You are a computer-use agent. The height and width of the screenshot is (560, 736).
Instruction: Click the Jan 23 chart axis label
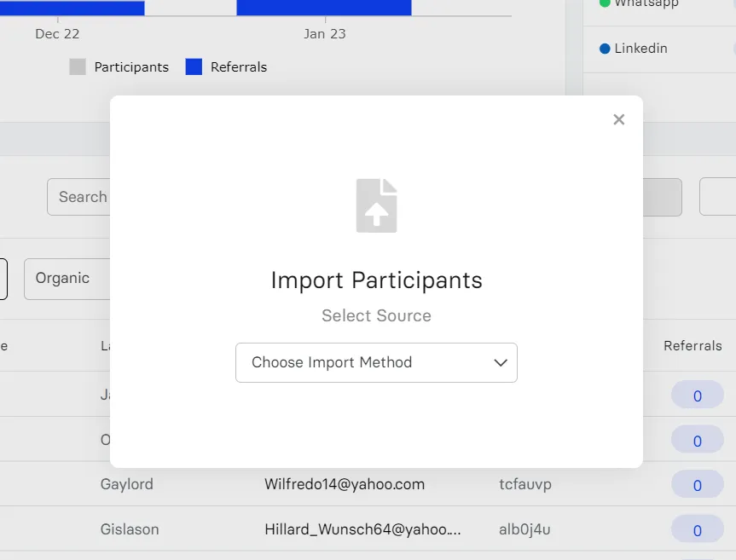324,34
